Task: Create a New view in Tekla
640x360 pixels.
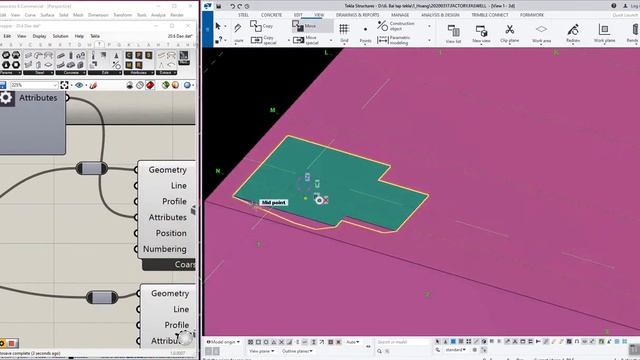Action: click(481, 33)
